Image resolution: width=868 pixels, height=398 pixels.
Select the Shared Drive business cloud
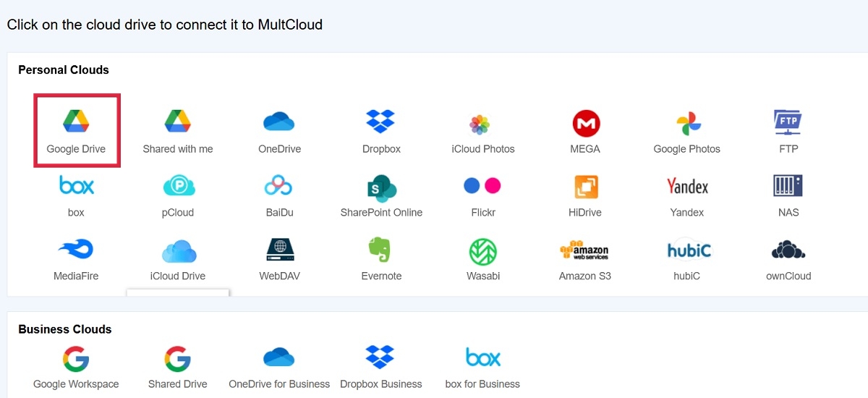click(x=177, y=368)
